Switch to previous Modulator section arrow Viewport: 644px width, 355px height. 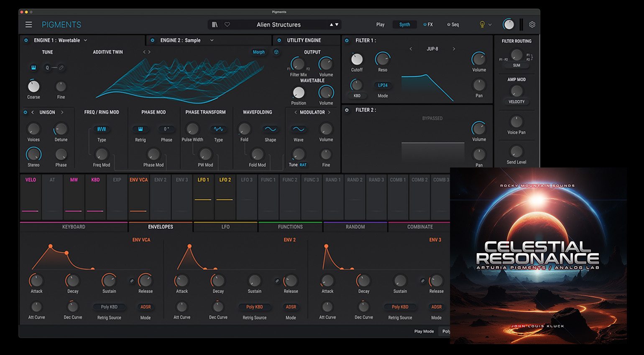pyautogui.click(x=296, y=112)
